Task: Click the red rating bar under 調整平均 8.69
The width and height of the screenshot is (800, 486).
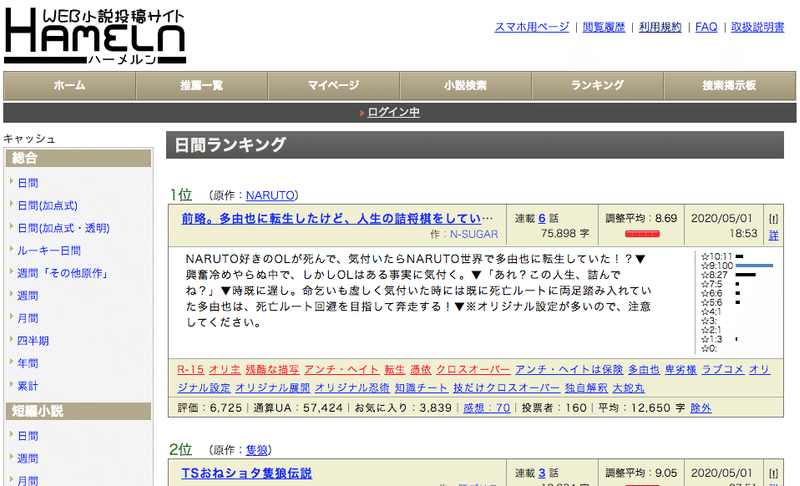Action: [x=642, y=234]
